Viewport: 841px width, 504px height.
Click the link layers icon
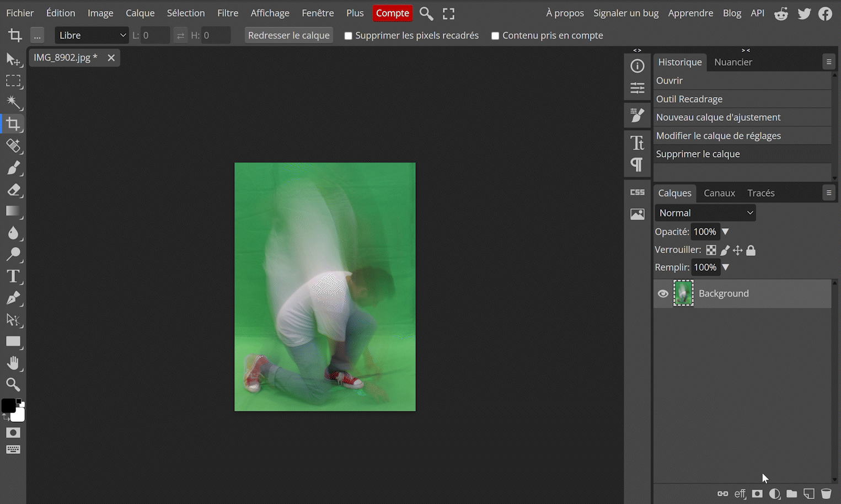(722, 494)
